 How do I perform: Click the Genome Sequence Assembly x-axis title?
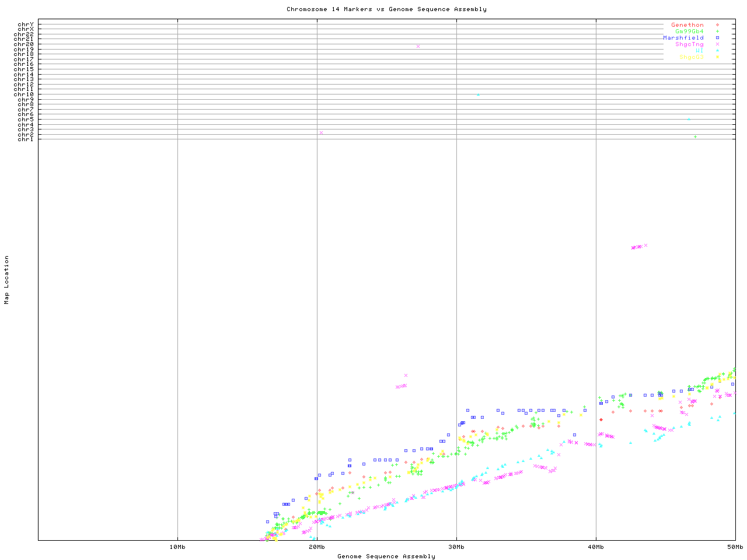386,556
